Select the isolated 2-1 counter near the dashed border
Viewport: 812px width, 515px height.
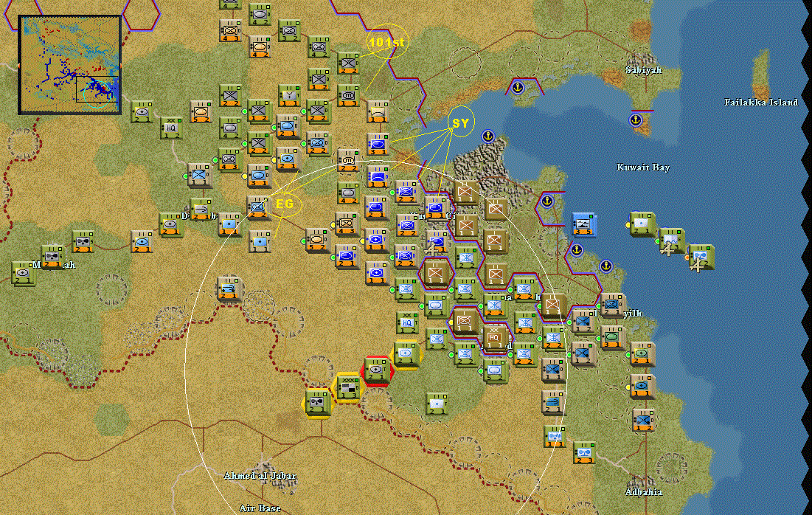click(x=228, y=288)
